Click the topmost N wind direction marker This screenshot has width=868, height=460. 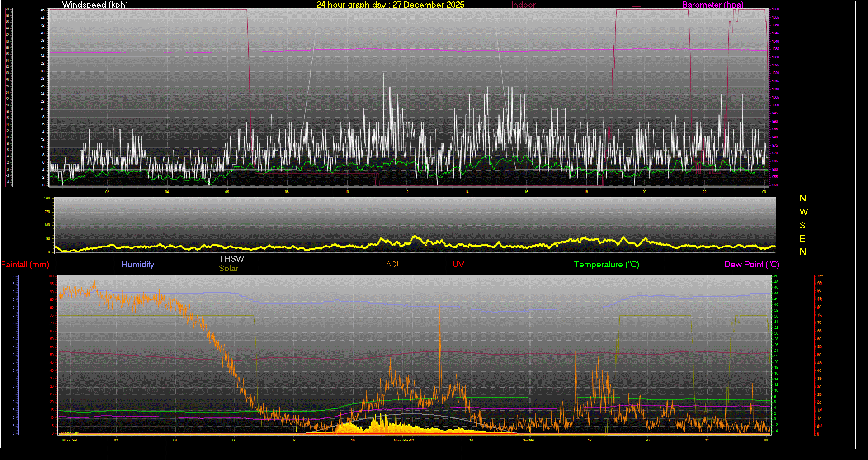(x=803, y=198)
